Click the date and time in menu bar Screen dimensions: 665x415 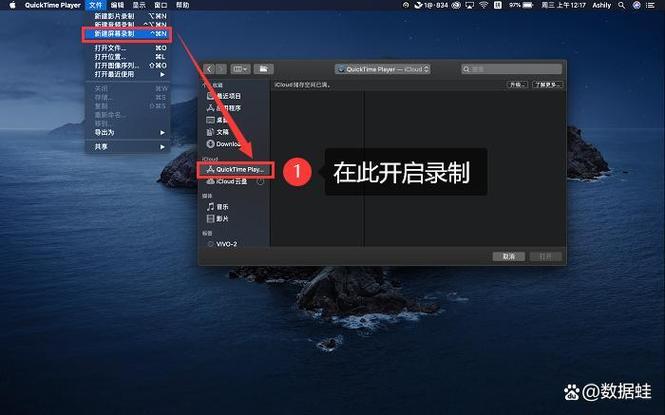(x=563, y=5)
